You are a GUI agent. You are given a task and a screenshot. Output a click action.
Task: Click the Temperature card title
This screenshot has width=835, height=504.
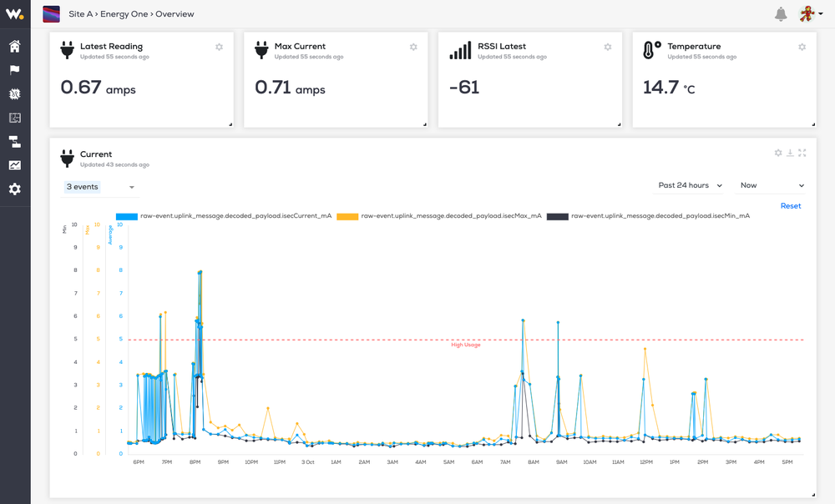coord(694,46)
